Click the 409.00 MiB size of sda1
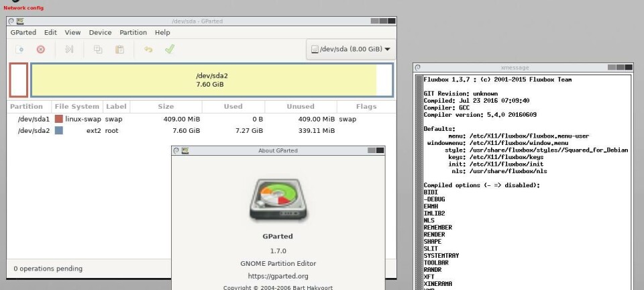The width and height of the screenshot is (644, 290). [x=180, y=119]
